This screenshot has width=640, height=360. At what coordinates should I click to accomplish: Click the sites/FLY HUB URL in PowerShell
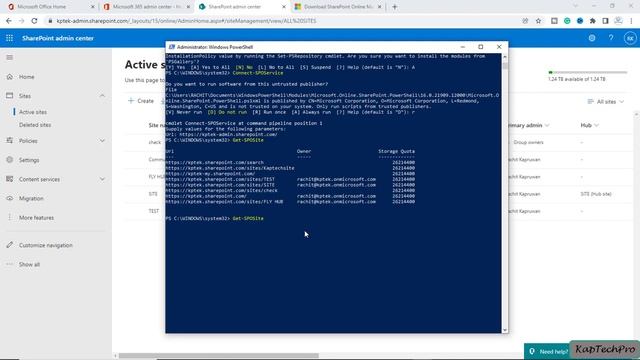click(x=224, y=202)
